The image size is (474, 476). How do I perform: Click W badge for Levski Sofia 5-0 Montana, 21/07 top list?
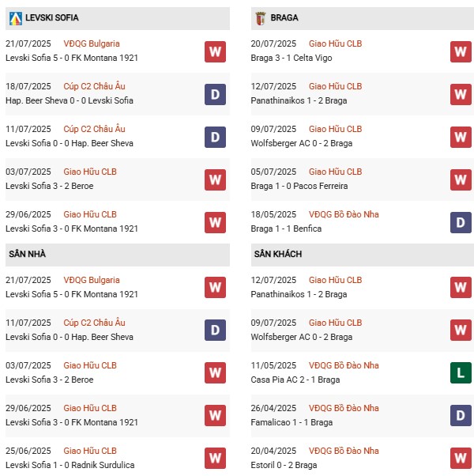click(x=215, y=52)
